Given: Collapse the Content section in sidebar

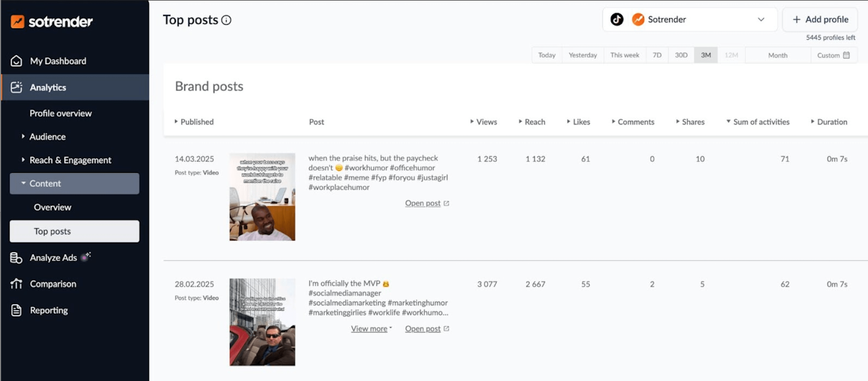Looking at the screenshot, I should pos(23,183).
